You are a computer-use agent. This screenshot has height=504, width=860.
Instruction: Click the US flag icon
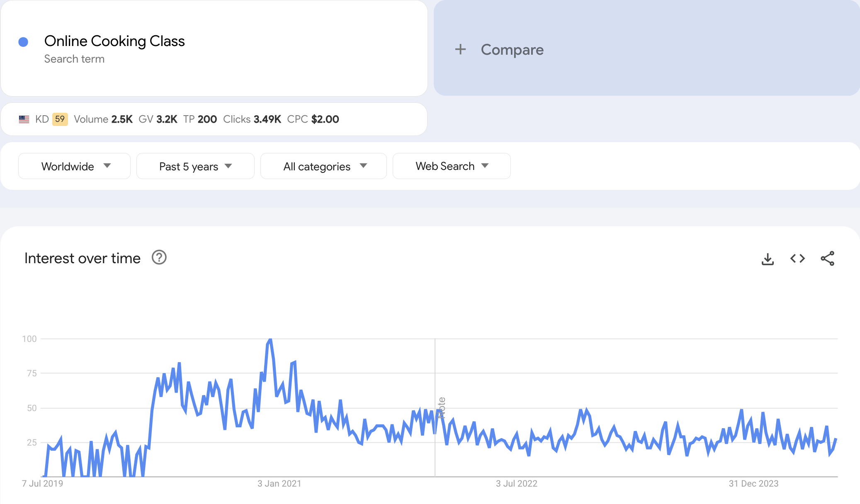(24, 119)
